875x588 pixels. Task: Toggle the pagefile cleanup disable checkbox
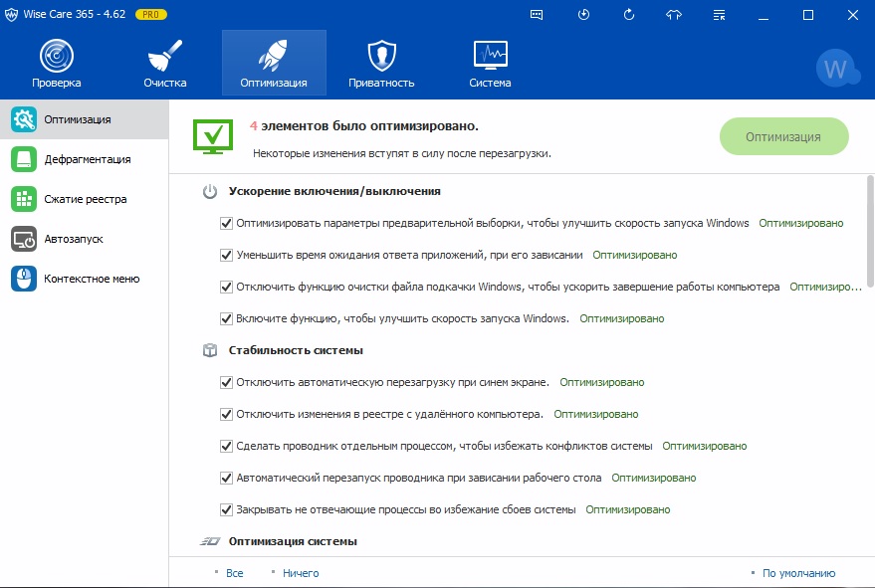pos(226,287)
